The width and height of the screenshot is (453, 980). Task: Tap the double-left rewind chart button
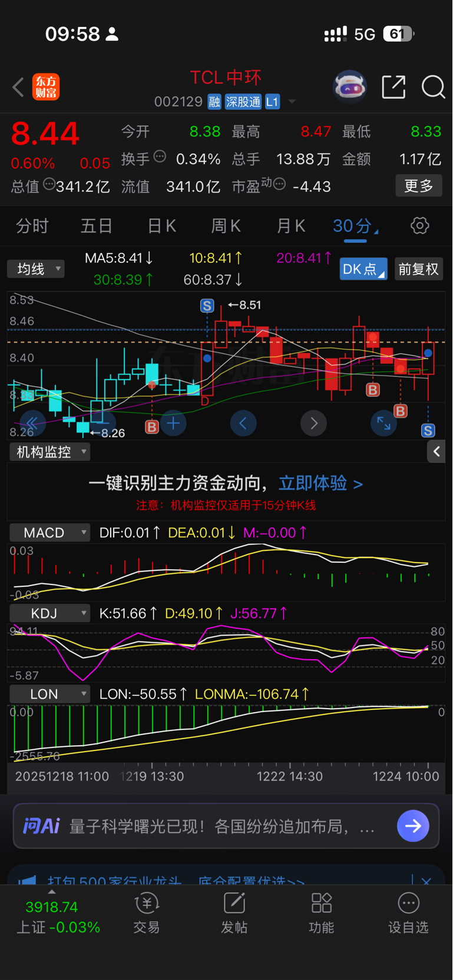pyautogui.click(x=32, y=423)
